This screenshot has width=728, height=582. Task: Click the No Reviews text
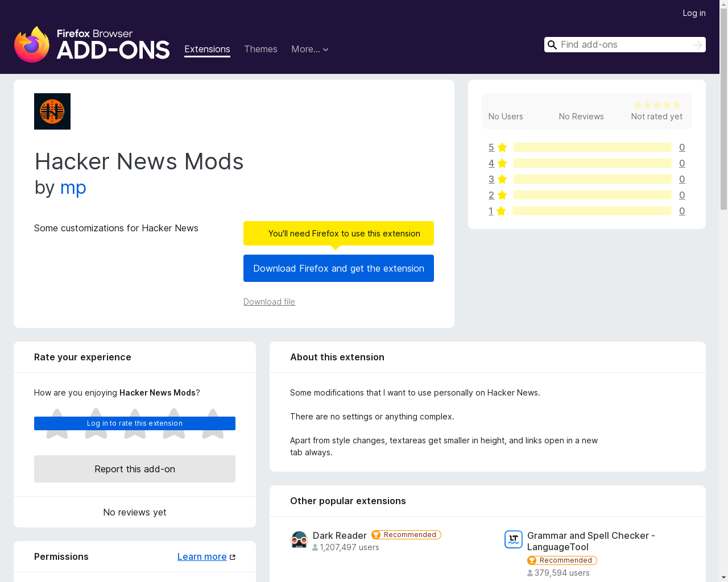[x=581, y=117]
